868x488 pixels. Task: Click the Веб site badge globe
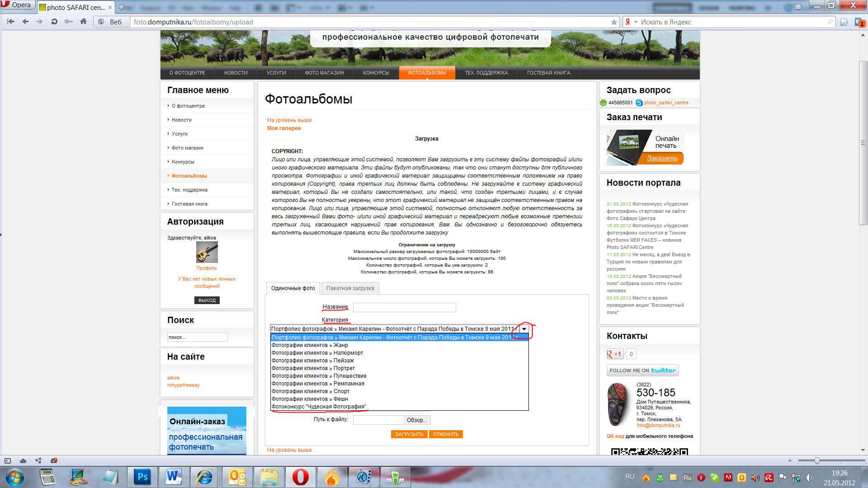tap(101, 22)
